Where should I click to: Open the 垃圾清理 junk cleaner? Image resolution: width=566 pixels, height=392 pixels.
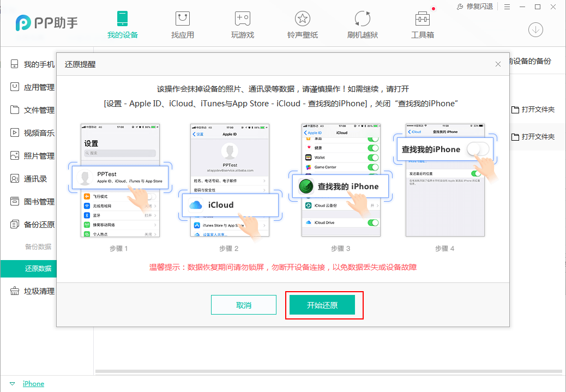tap(33, 291)
